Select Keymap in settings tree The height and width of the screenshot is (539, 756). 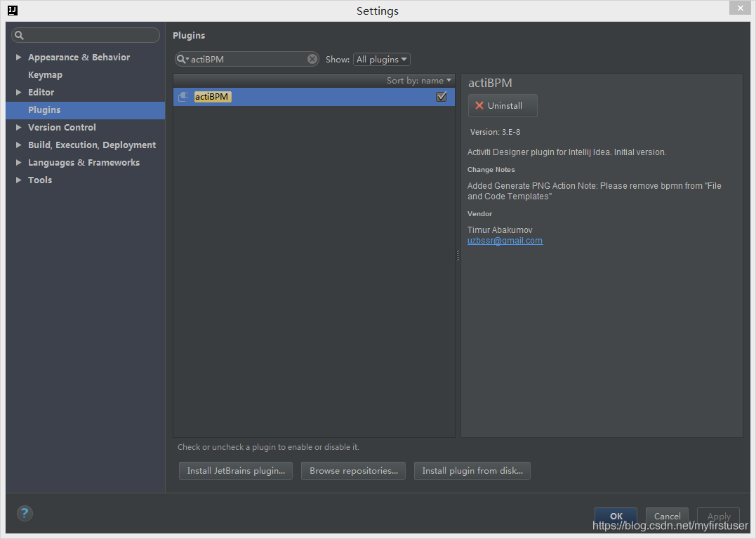(46, 74)
